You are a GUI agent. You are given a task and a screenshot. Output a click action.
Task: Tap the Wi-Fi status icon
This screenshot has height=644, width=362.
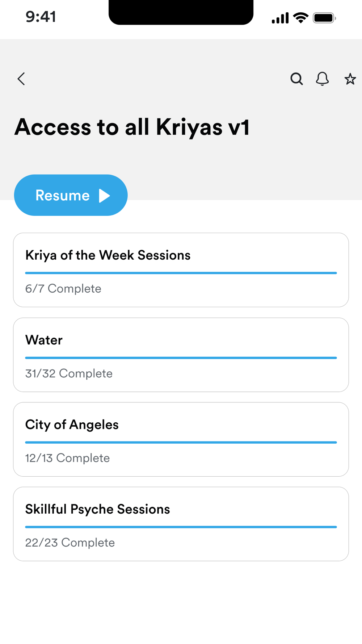click(300, 18)
